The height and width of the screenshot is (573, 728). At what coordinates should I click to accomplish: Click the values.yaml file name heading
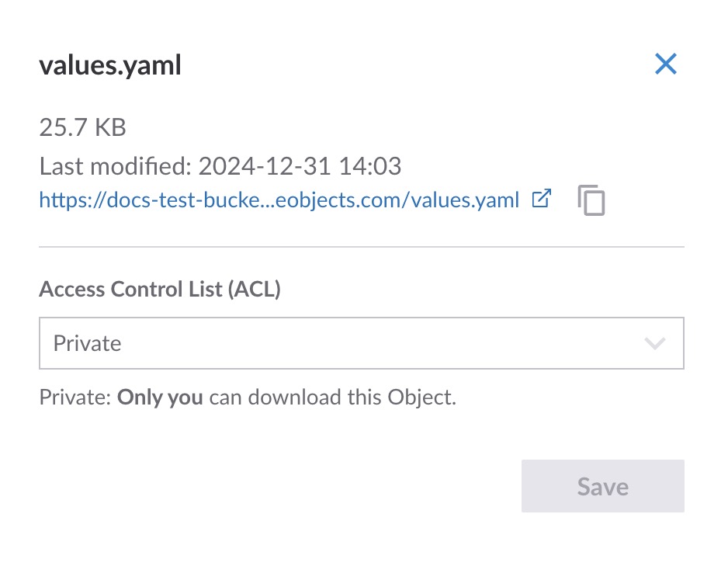(x=110, y=66)
